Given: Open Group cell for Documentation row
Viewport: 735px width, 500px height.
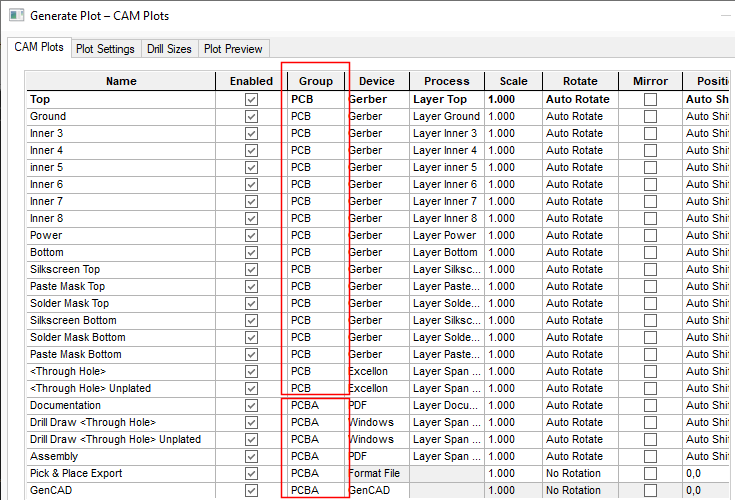Looking at the screenshot, I should (315, 406).
